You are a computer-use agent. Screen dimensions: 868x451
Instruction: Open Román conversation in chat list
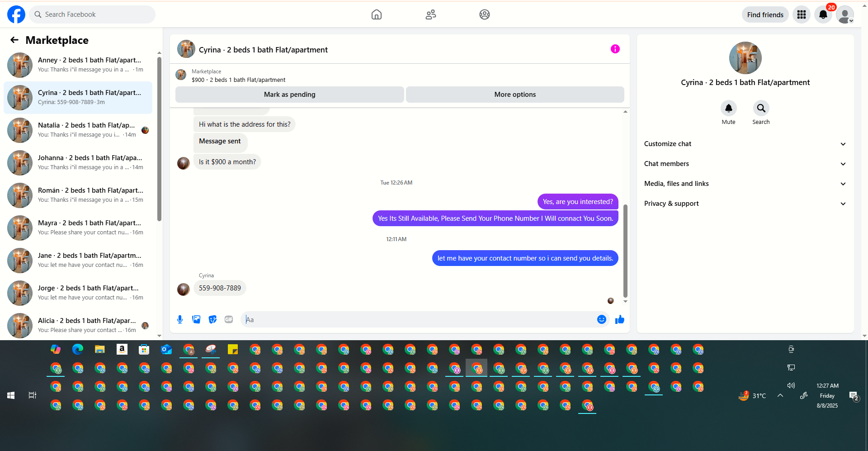[x=78, y=195]
